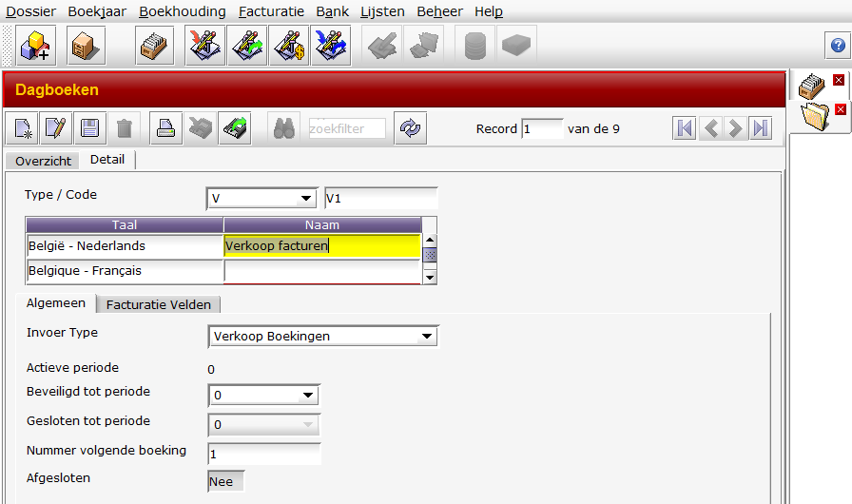
Task: Click the greyed database cylinder icon
Action: [474, 46]
